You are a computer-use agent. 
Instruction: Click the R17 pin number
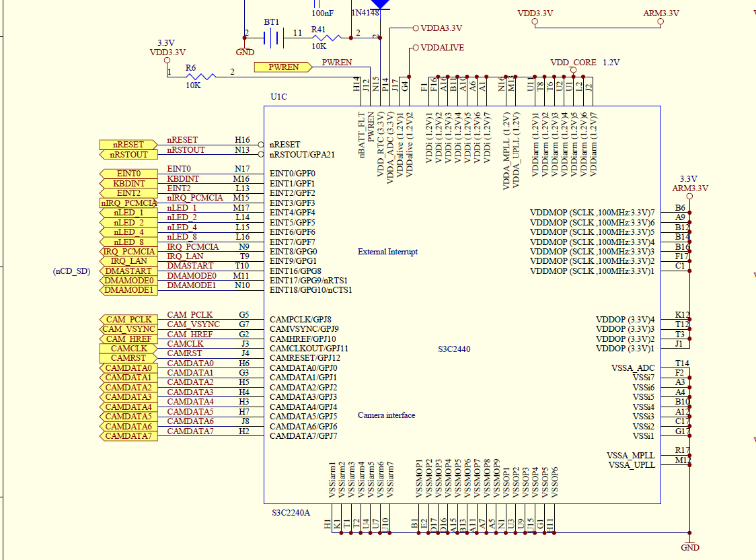(682, 450)
